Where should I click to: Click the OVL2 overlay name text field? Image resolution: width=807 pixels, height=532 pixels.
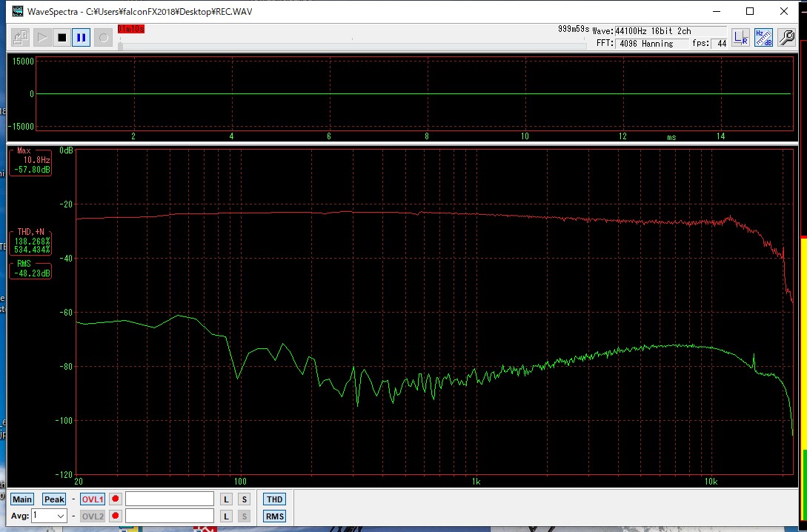(169, 516)
